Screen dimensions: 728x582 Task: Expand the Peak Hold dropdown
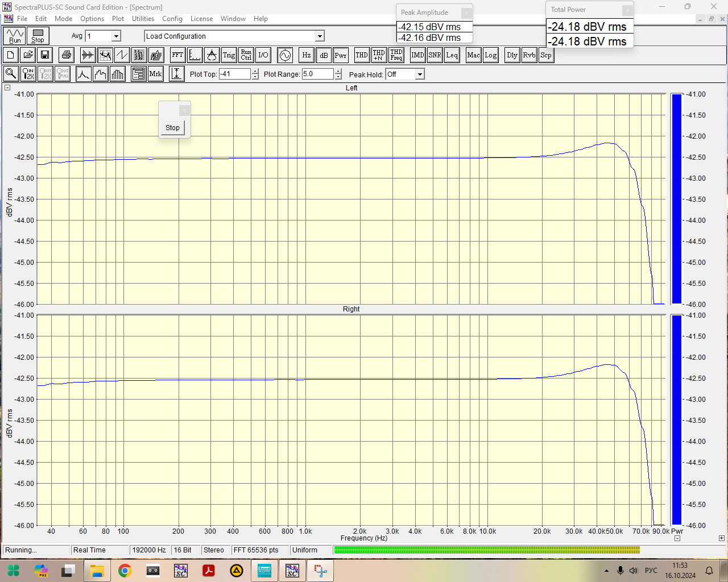tap(419, 74)
